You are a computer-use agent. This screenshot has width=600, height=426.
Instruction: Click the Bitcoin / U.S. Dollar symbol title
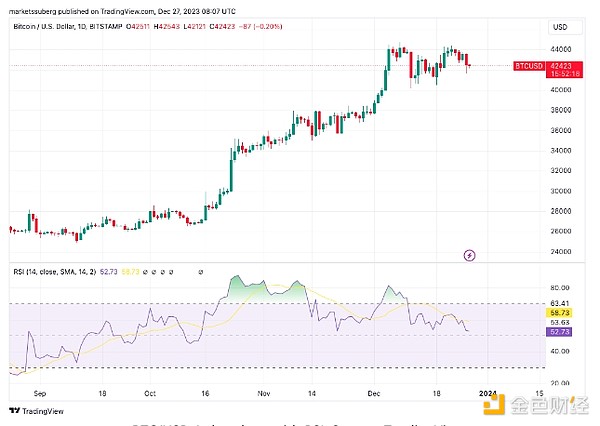tap(50, 29)
